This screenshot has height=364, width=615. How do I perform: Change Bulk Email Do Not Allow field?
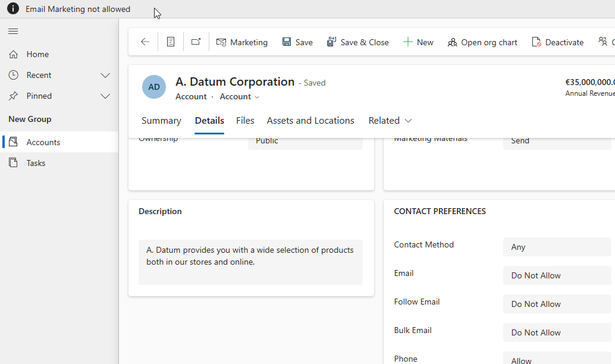point(557,332)
